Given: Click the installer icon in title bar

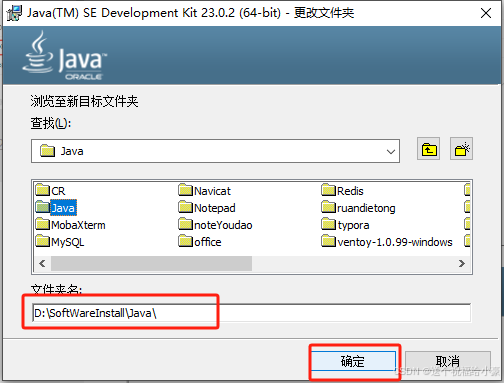Looking at the screenshot, I should [x=14, y=13].
